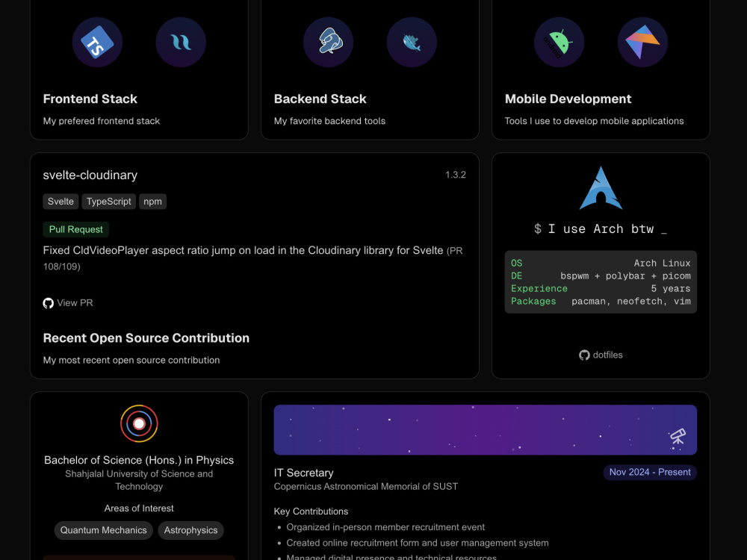This screenshot has height=560, width=747.
Task: Select the Docker whale icon in Backend Stack
Action: click(411, 42)
